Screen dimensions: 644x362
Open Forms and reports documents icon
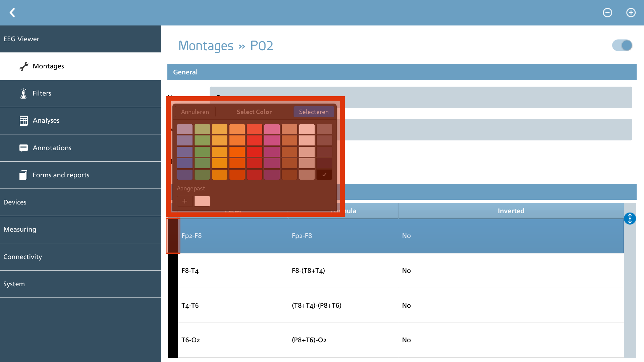[23, 175]
